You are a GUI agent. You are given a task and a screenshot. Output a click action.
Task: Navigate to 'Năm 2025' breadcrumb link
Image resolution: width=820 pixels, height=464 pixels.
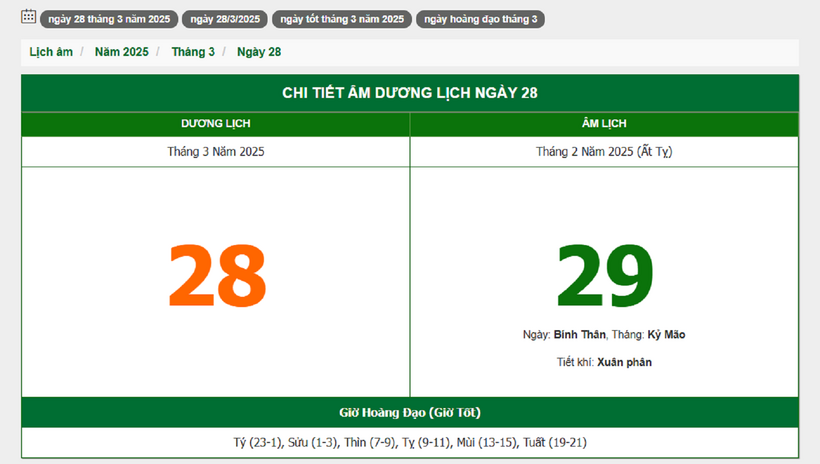coord(121,52)
